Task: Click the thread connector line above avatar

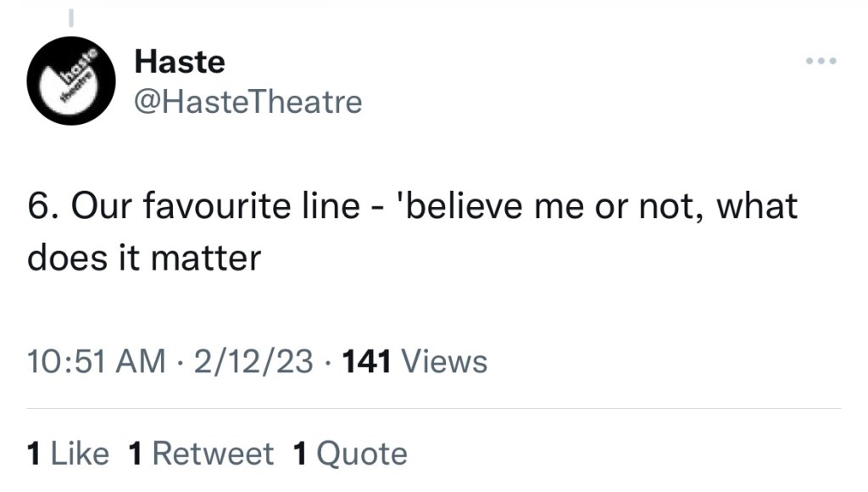Action: point(72,16)
